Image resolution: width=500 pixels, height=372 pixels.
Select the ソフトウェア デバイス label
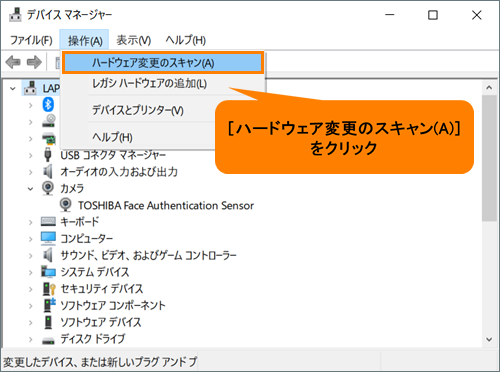pos(101,322)
